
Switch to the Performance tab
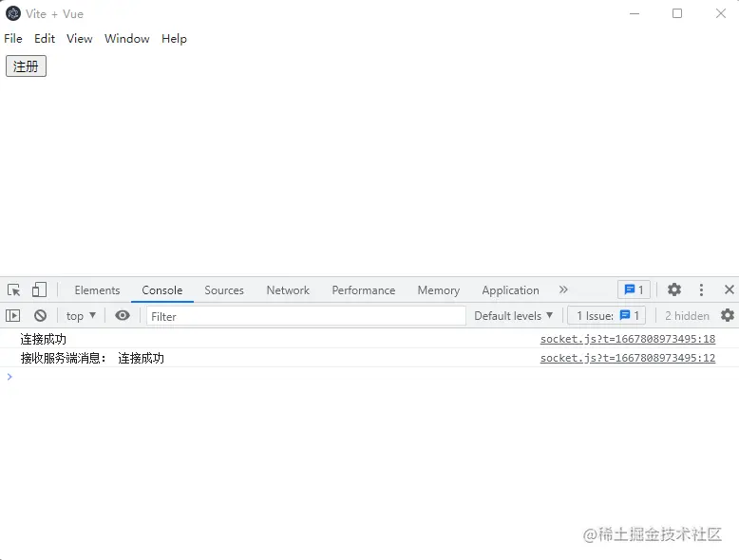(x=364, y=290)
